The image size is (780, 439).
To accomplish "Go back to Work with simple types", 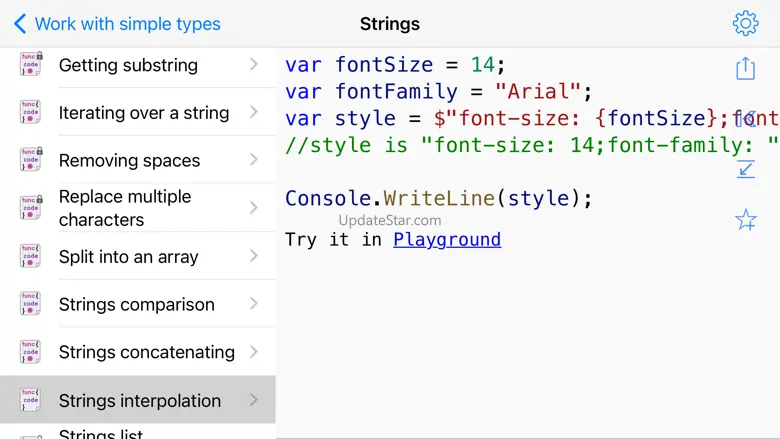I will [x=117, y=24].
